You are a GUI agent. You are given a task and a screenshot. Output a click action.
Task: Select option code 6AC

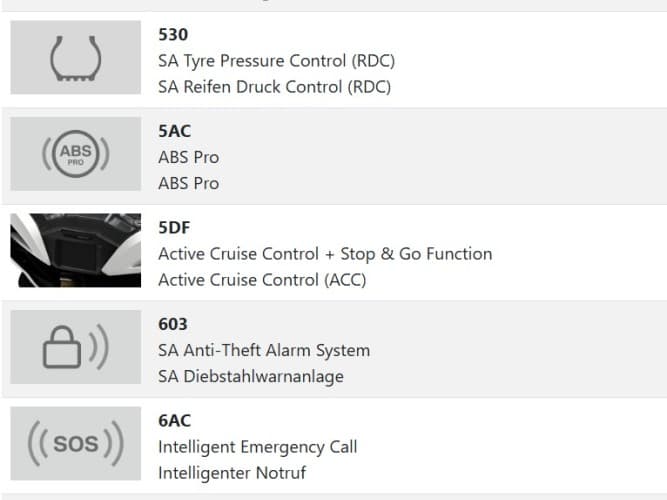pyautogui.click(x=174, y=421)
